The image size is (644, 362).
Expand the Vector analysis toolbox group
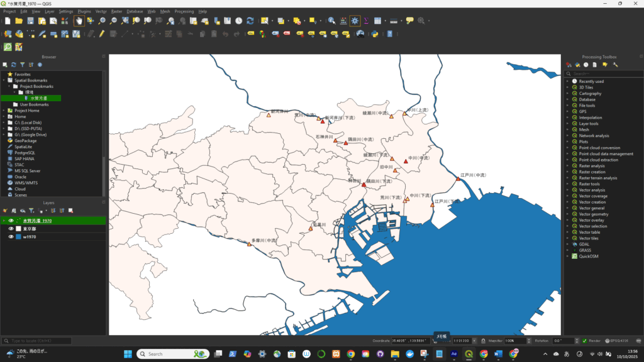point(567,190)
